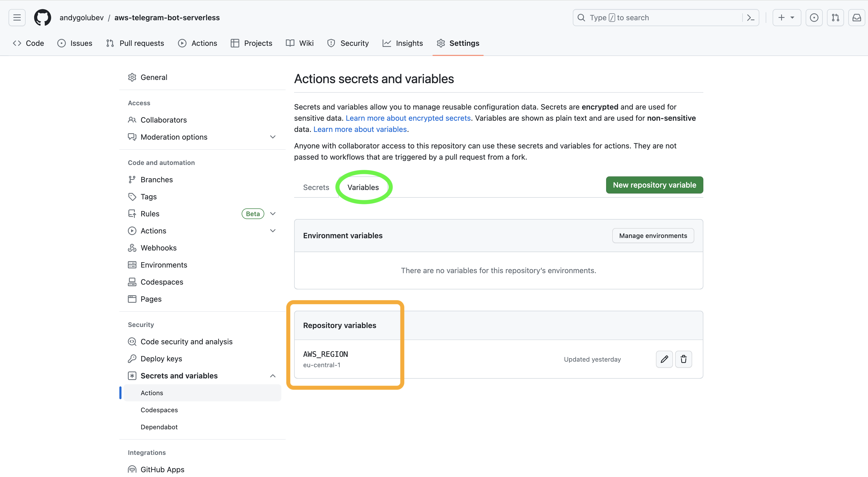Click the search magnifier icon

point(581,18)
